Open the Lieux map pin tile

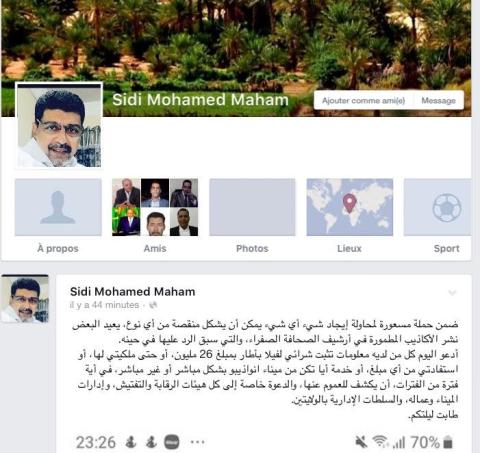tap(350, 207)
